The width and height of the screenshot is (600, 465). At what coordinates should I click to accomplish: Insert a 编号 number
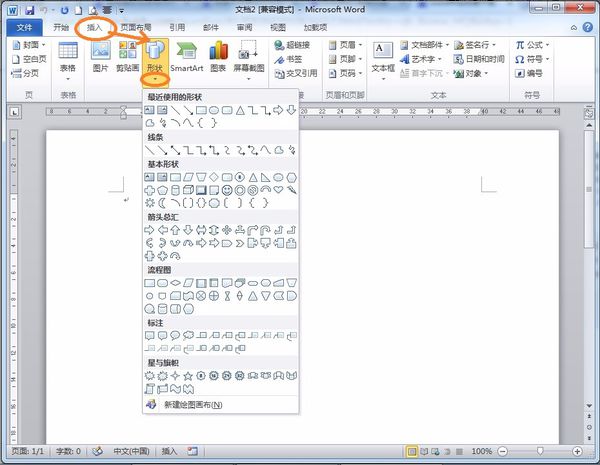coord(528,73)
